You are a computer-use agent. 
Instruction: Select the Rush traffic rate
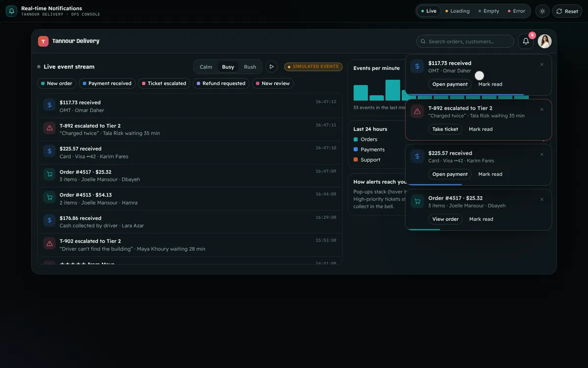pyautogui.click(x=250, y=67)
